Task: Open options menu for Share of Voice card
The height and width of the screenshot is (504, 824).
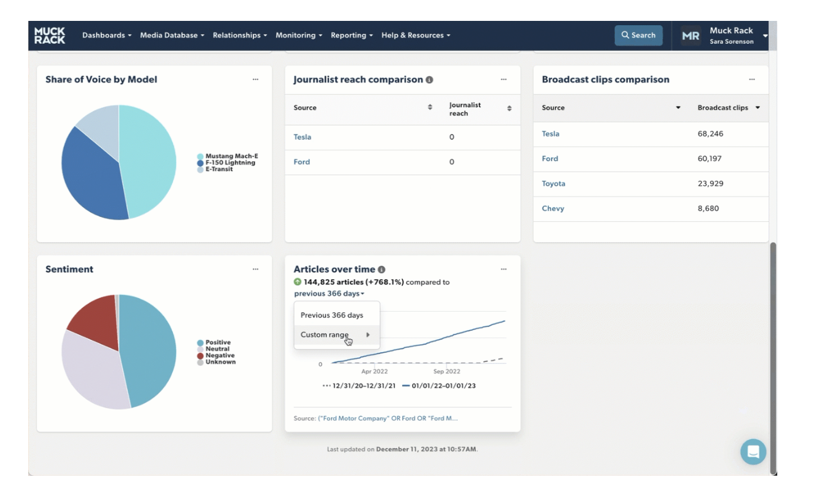Action: tap(255, 79)
